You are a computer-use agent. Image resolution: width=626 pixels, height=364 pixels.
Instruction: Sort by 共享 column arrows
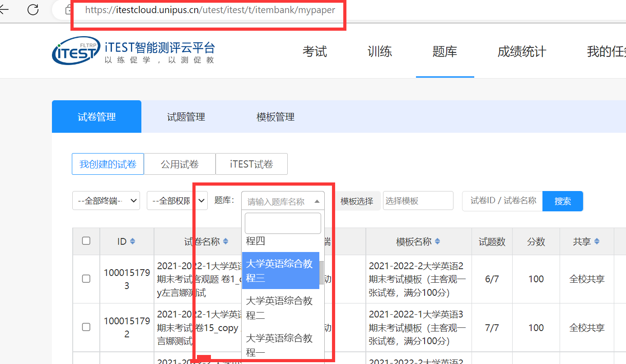597,242
